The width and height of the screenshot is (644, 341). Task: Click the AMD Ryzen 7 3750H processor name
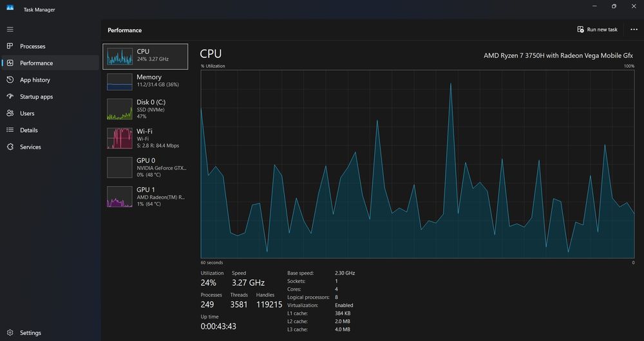click(558, 55)
